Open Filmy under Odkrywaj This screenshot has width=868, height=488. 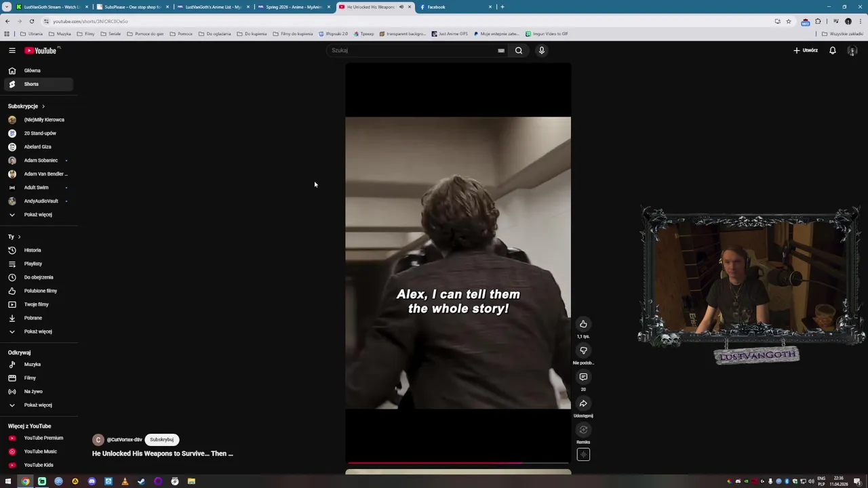39,378
